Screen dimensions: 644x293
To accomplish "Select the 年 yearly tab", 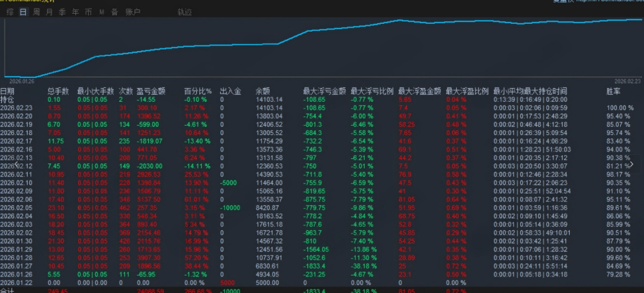I will pos(75,13).
